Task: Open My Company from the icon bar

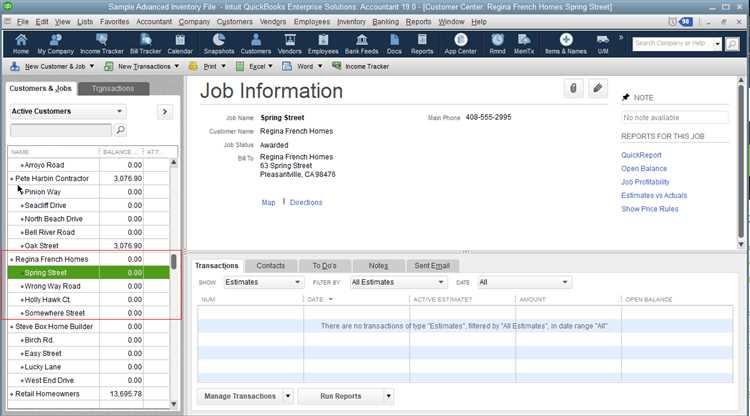Action: point(55,44)
